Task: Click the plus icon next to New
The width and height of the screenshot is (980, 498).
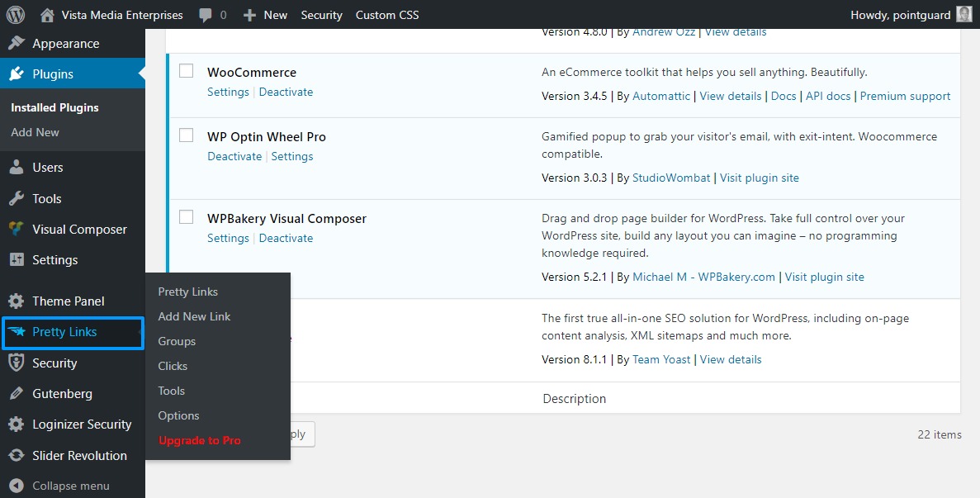Action: (249, 15)
